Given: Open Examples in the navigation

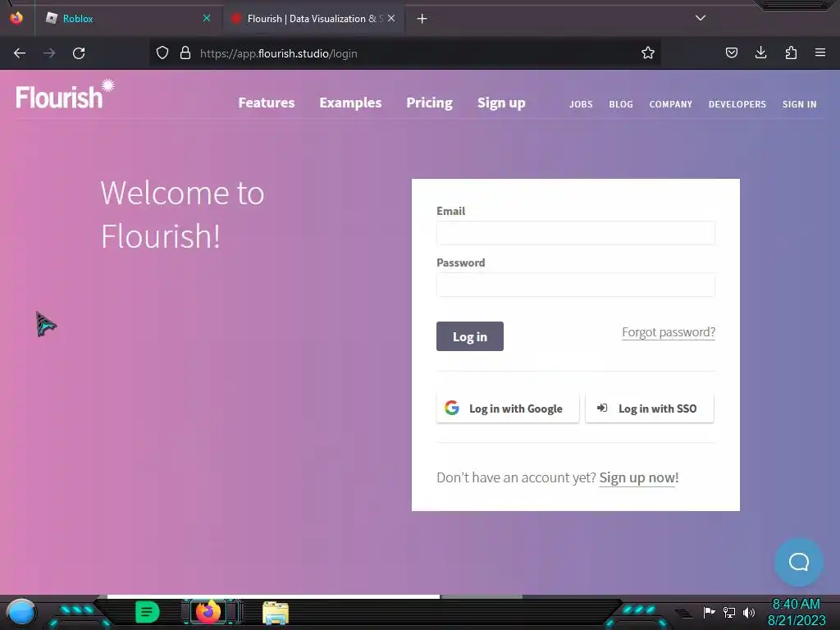Looking at the screenshot, I should [x=350, y=103].
